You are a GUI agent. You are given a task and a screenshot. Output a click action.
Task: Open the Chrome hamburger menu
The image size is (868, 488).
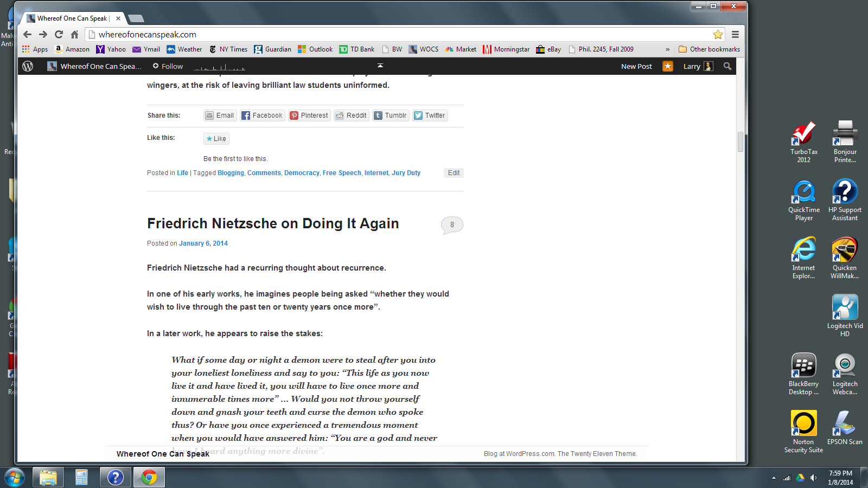(735, 35)
